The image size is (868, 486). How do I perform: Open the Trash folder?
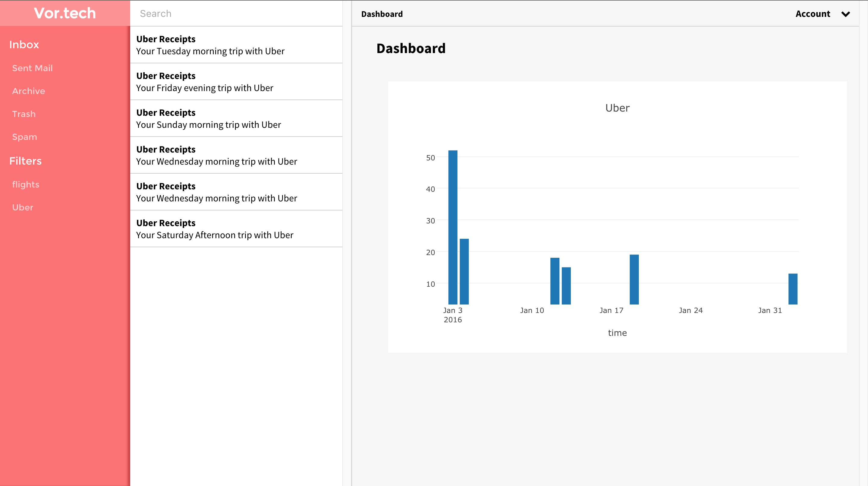click(24, 114)
